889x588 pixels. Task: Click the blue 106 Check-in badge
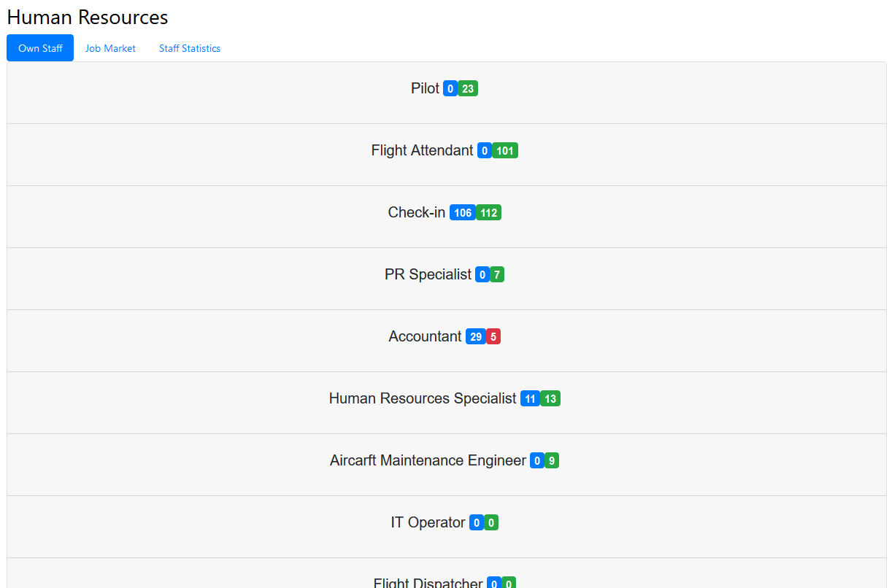point(463,213)
